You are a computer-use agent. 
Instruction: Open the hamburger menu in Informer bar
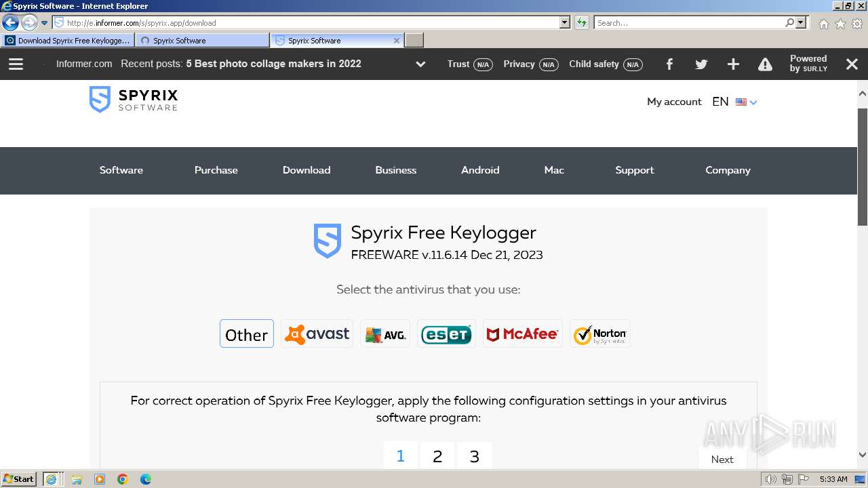(16, 64)
